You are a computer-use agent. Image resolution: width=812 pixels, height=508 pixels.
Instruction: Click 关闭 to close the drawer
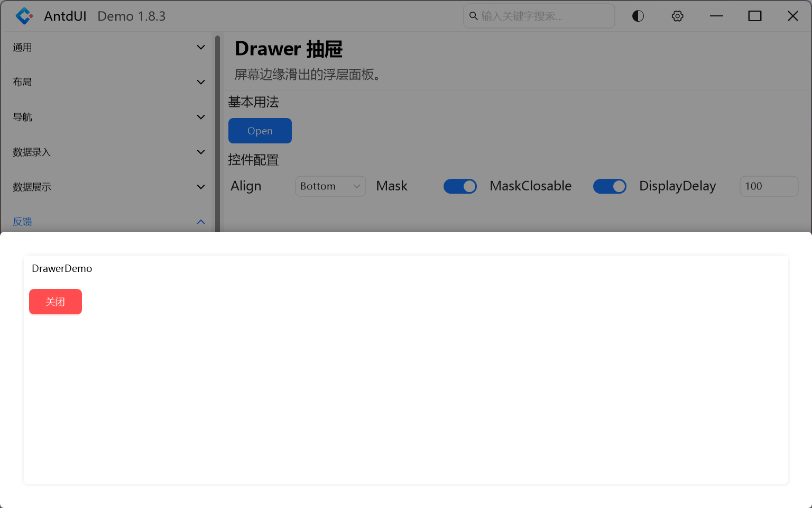click(x=55, y=302)
